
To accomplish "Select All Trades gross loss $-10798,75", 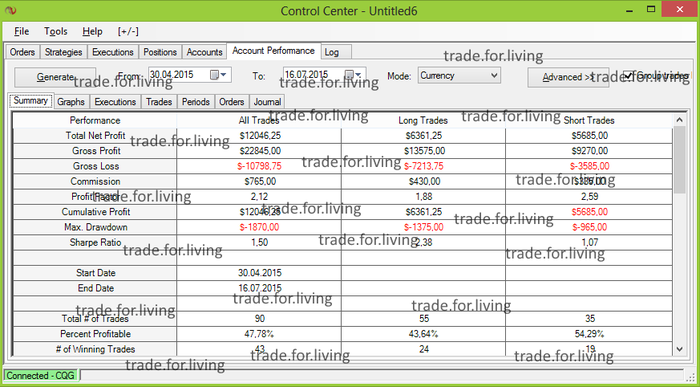I will click(x=260, y=166).
